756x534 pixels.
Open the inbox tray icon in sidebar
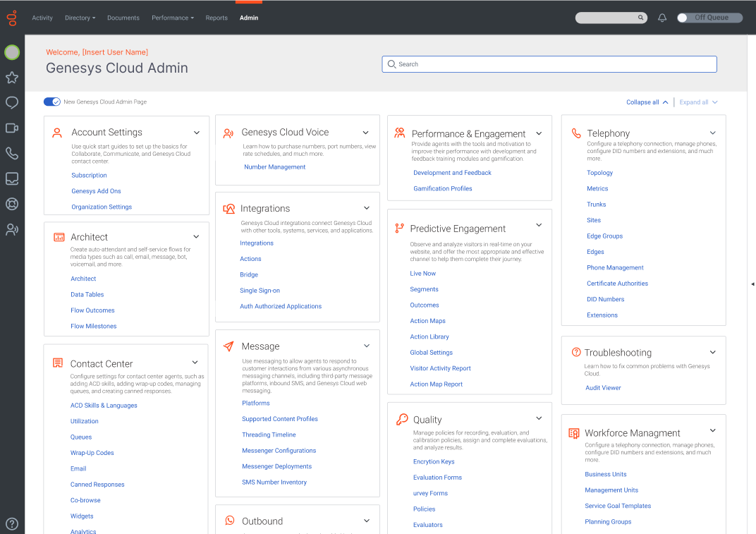pos(12,178)
